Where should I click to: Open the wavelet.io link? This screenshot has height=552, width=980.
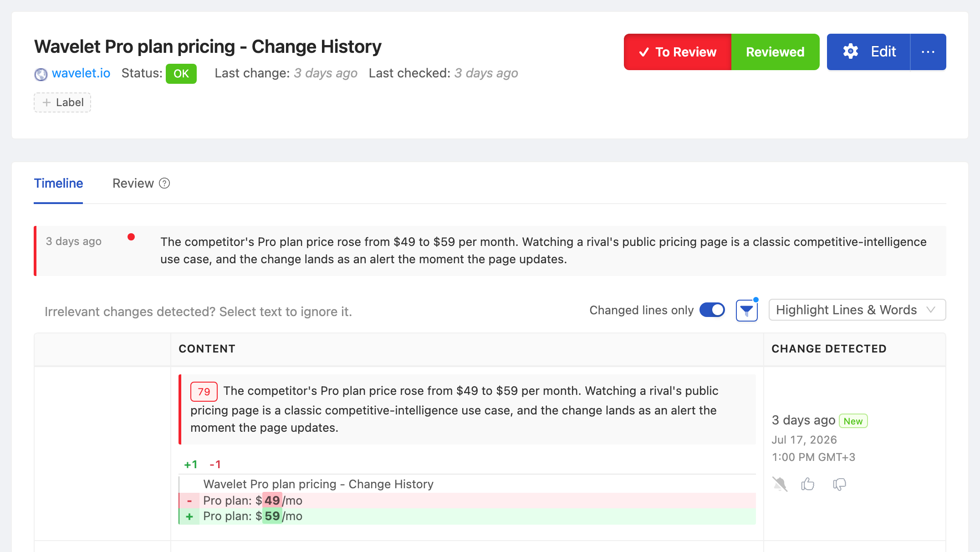[81, 73]
